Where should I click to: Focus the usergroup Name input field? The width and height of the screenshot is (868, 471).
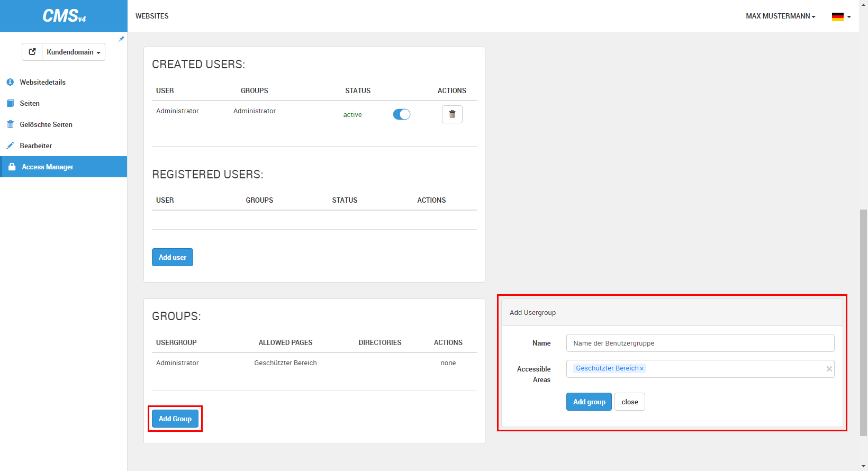(x=700, y=343)
